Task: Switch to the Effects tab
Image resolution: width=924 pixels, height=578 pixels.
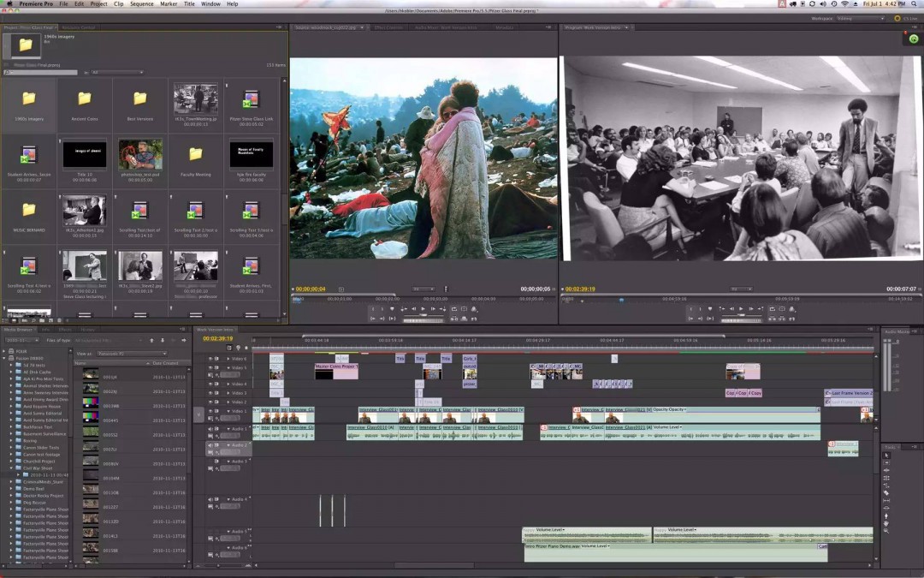Action: coord(65,330)
